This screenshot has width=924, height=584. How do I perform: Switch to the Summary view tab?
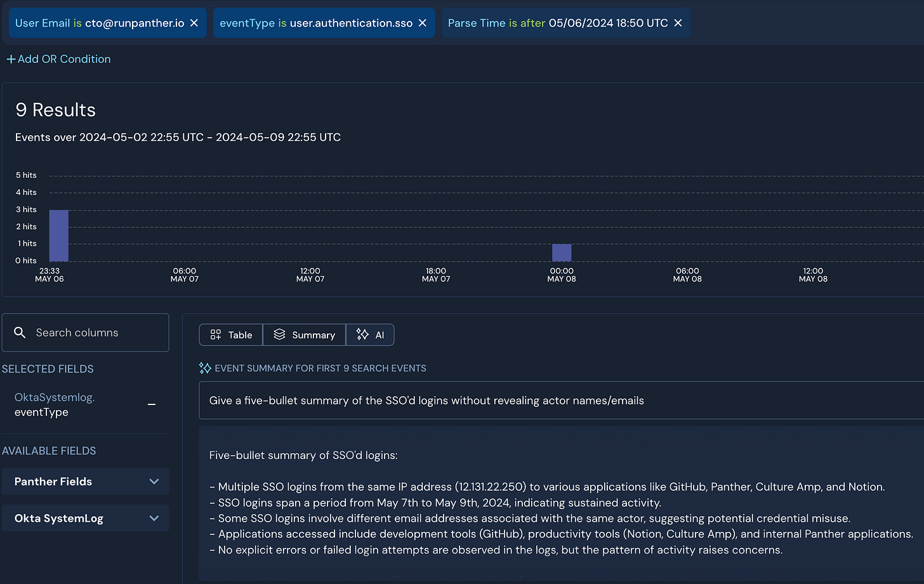[x=304, y=335]
